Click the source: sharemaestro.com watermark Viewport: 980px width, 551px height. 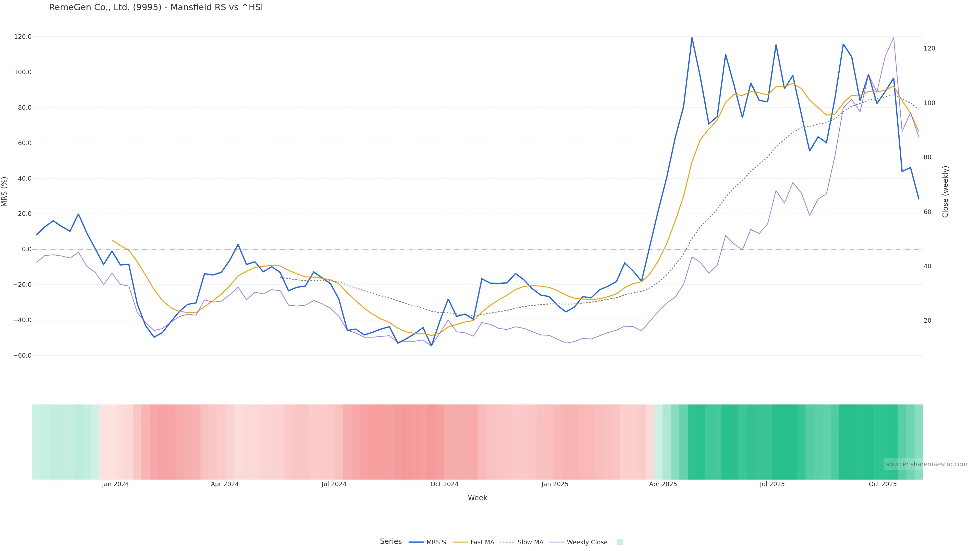[x=926, y=464]
